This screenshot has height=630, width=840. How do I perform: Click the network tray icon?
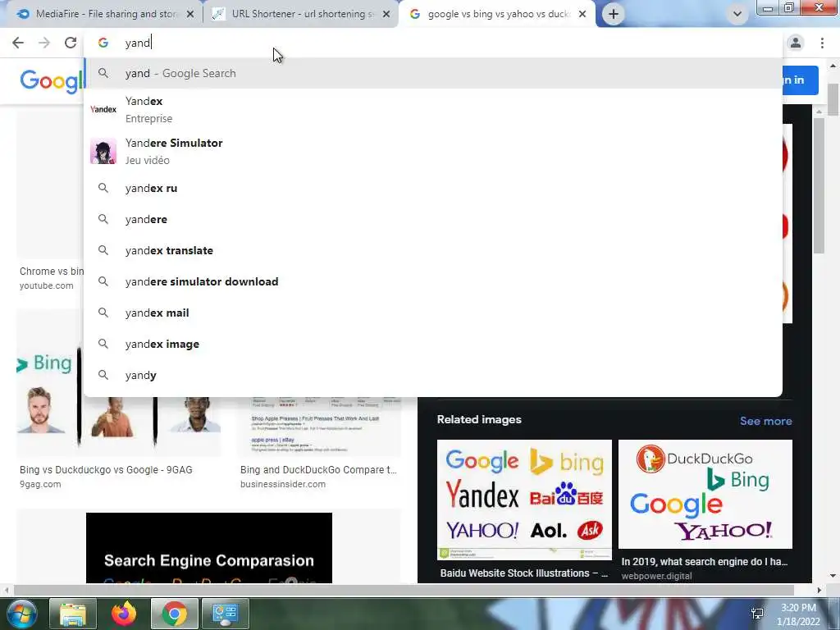click(757, 614)
